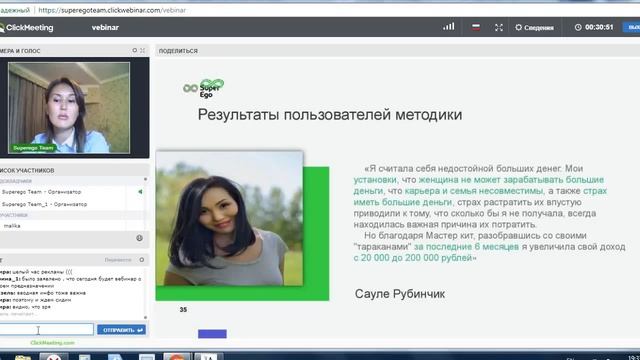Click the session timer clock icon
This screenshot has height=360, width=640.
(578, 27)
